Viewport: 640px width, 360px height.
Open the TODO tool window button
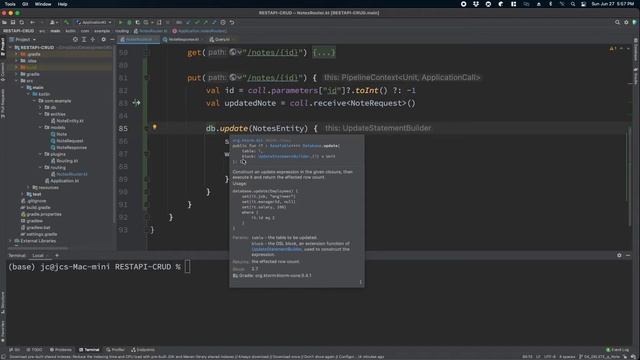[34, 350]
